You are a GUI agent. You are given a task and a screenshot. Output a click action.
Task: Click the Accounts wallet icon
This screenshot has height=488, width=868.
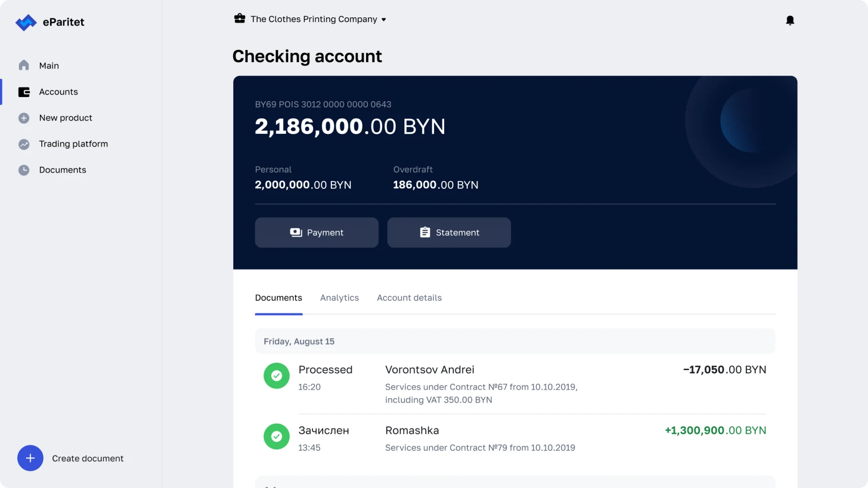pos(24,92)
